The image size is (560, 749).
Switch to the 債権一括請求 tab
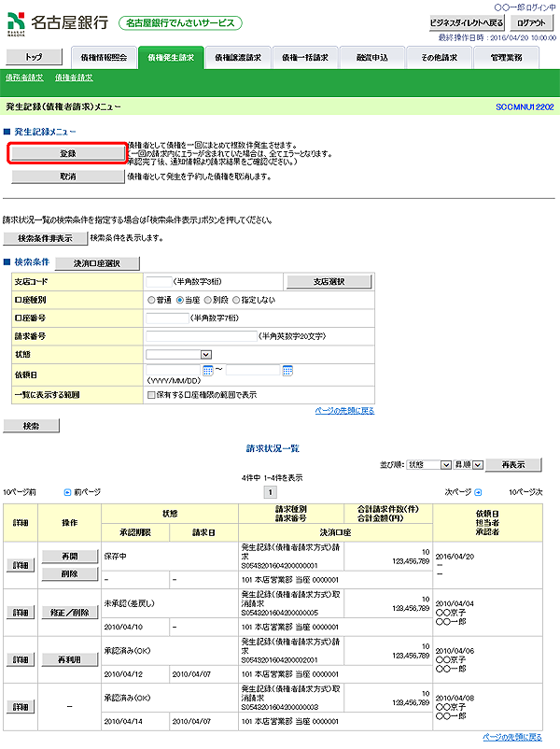click(305, 58)
